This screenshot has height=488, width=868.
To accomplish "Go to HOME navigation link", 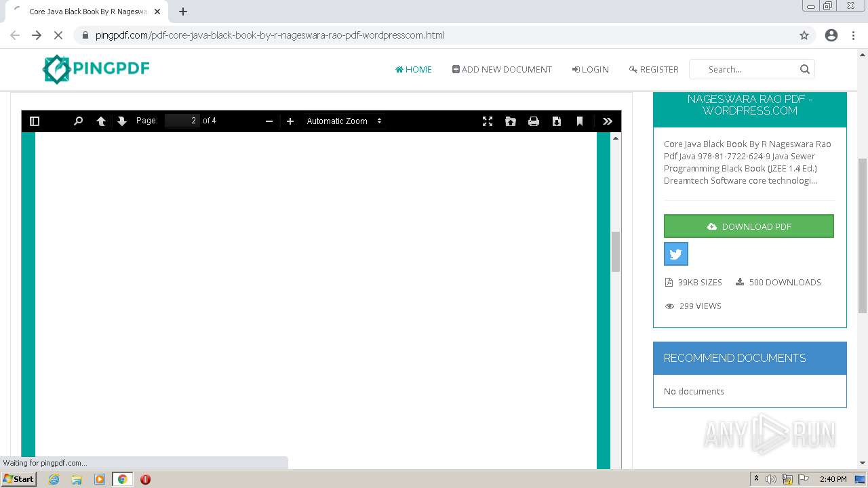I will click(414, 69).
